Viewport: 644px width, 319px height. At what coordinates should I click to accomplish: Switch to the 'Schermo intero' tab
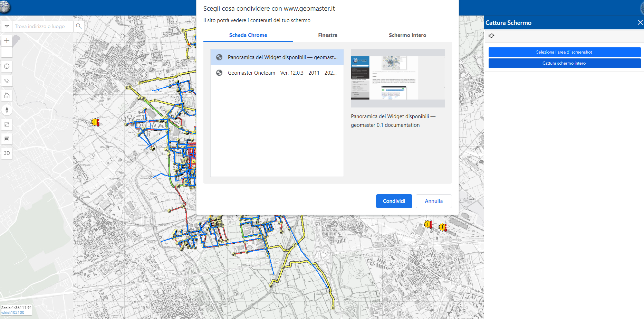coord(407,35)
